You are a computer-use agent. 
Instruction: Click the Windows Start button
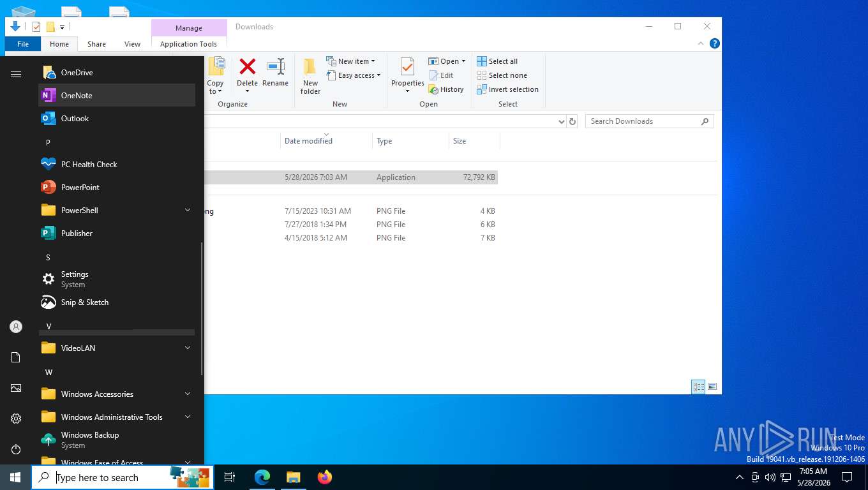tap(15, 477)
